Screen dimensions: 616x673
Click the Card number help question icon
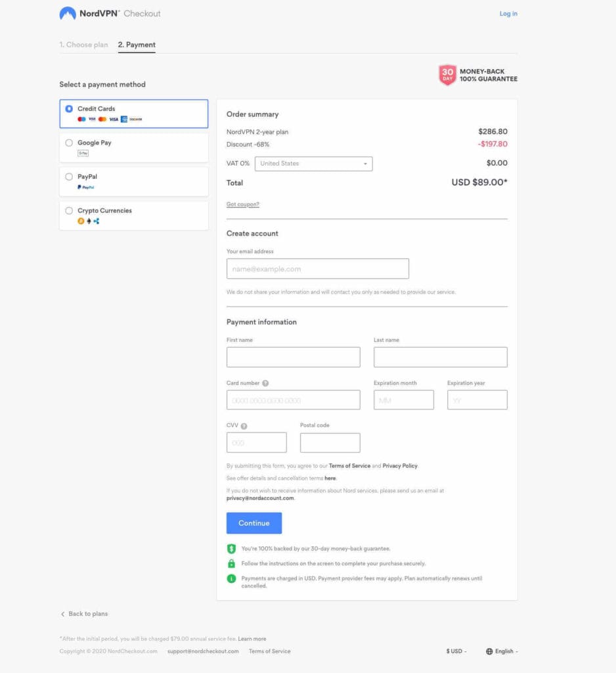pyautogui.click(x=265, y=383)
